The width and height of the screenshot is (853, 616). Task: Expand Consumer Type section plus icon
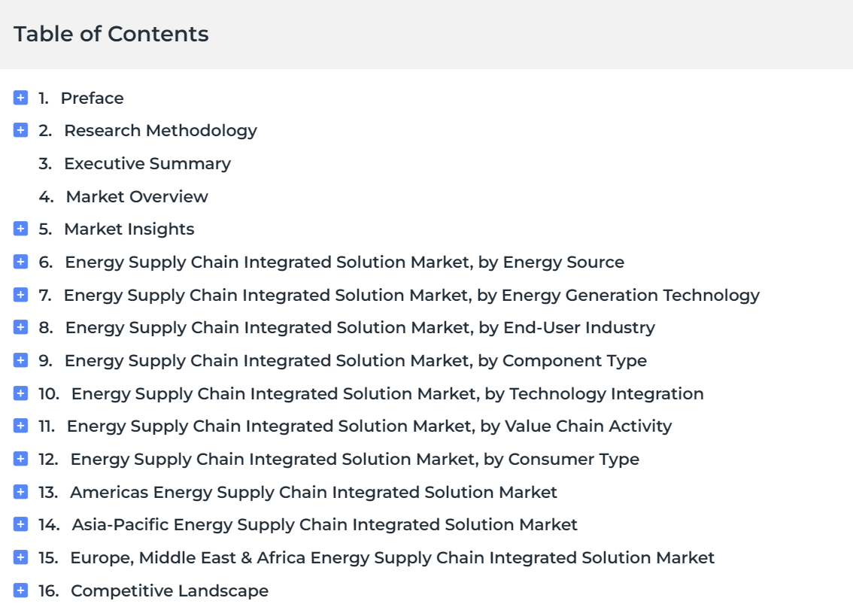[20, 459]
